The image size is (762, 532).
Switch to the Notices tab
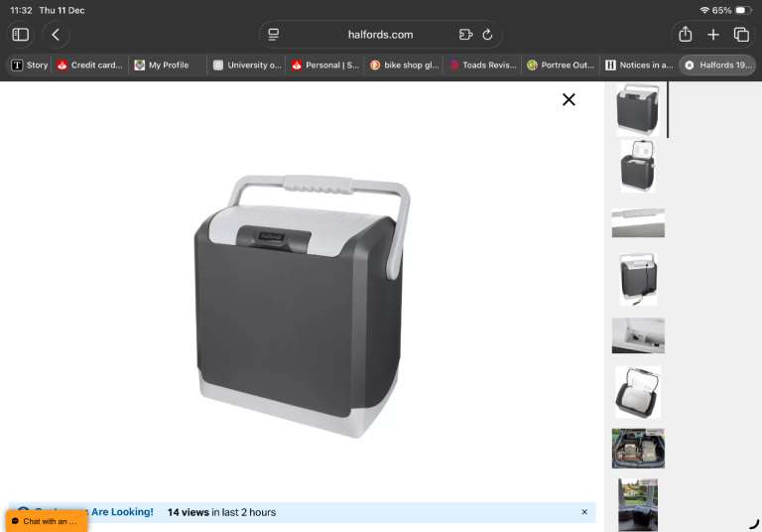pyautogui.click(x=639, y=66)
